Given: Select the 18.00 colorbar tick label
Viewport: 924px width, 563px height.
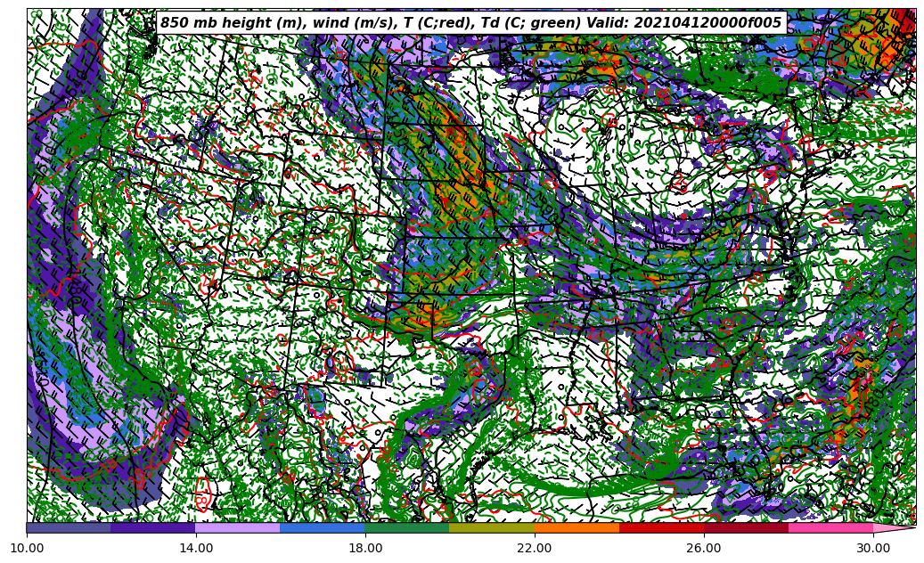Looking at the screenshot, I should point(365,549).
